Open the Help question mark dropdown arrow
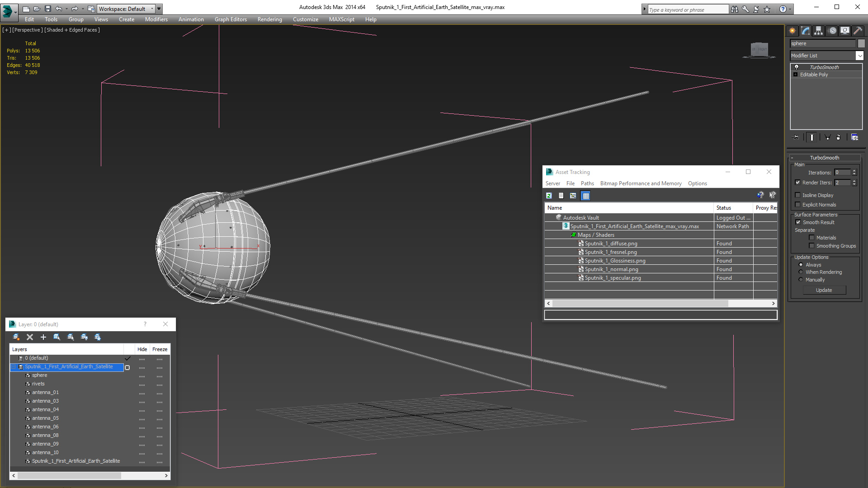 [x=790, y=9]
